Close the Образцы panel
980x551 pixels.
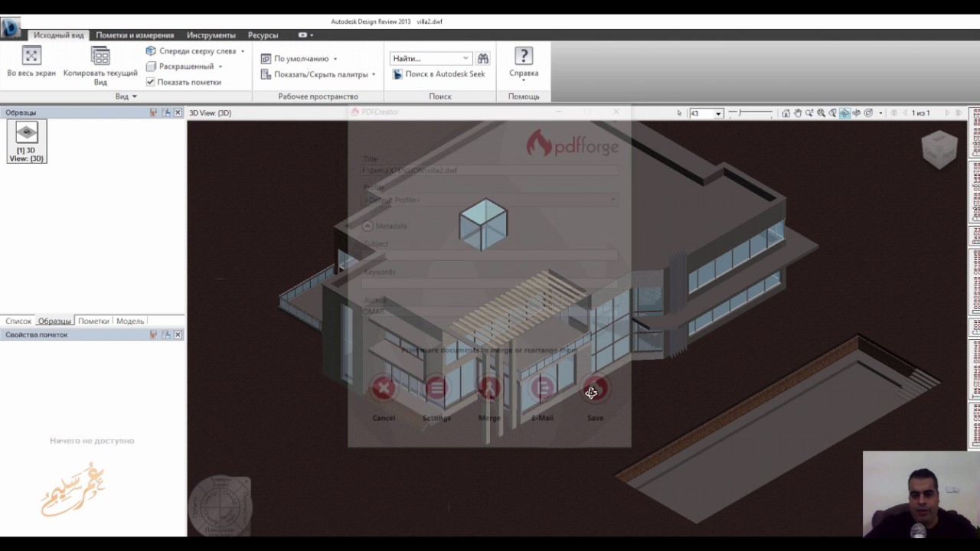(178, 112)
